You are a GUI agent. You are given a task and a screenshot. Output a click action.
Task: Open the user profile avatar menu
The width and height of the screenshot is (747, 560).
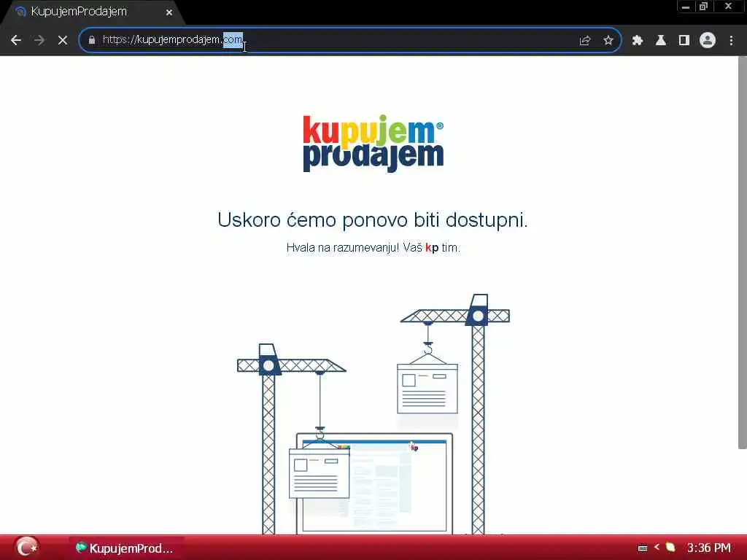tap(708, 41)
